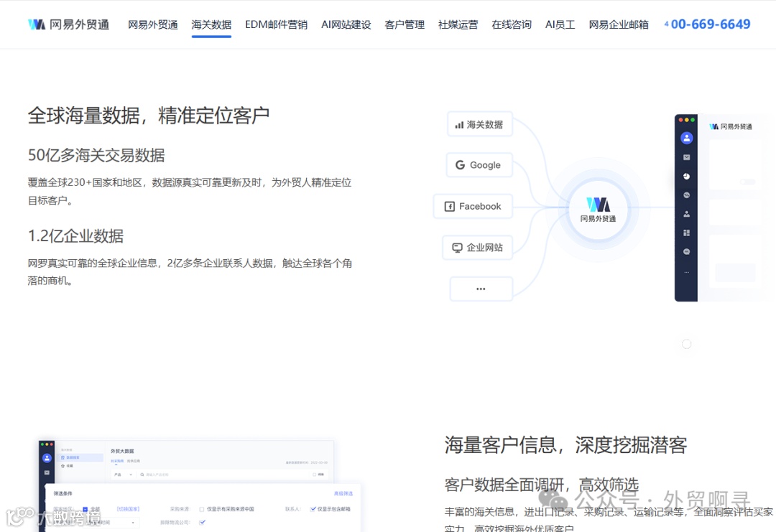This screenshot has height=532, width=776.
Task: Open the EDM邮件营销 menu item
Action: [276, 24]
